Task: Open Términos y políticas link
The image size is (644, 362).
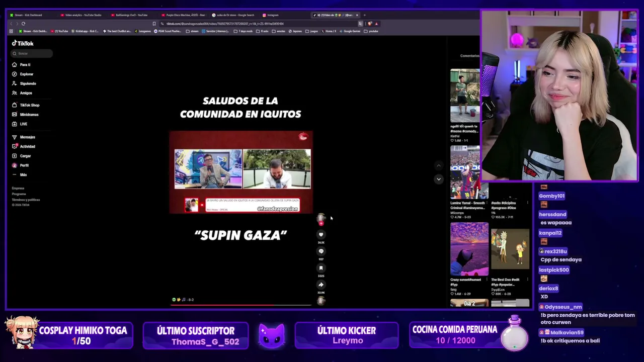Action: pyautogui.click(x=26, y=200)
